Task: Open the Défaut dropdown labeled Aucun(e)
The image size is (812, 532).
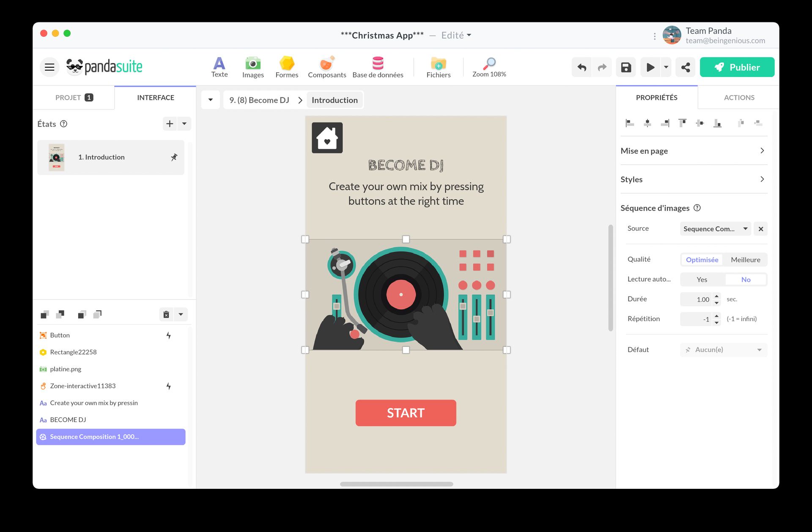Action: pos(723,349)
